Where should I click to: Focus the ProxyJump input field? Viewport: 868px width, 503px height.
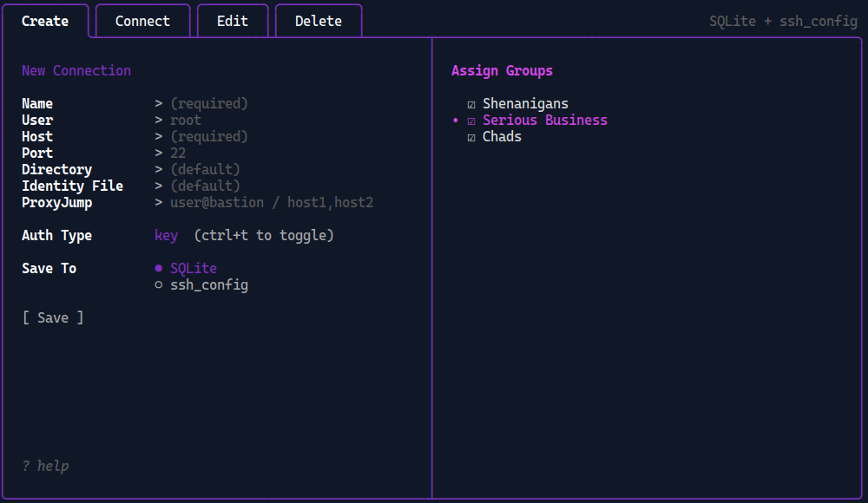click(x=271, y=203)
